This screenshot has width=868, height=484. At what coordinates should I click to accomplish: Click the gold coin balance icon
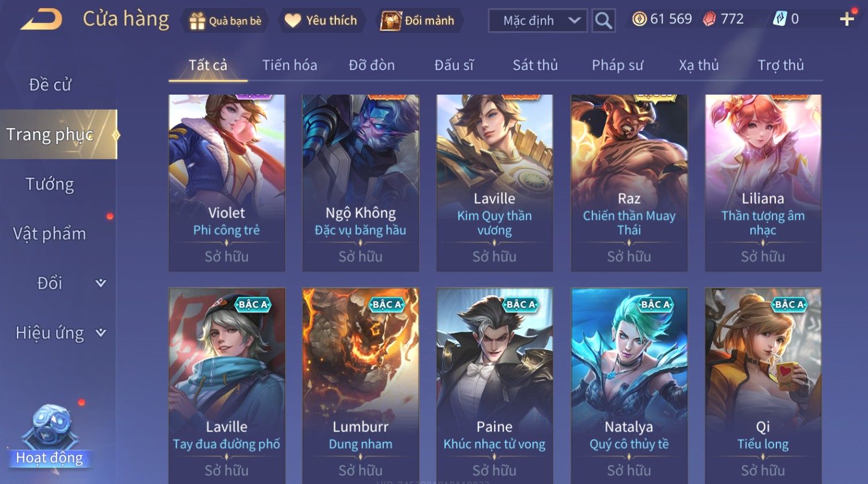coord(639,19)
